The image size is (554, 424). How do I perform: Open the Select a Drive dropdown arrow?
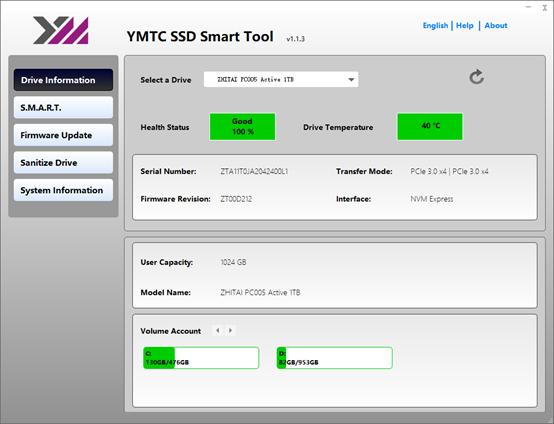(351, 80)
